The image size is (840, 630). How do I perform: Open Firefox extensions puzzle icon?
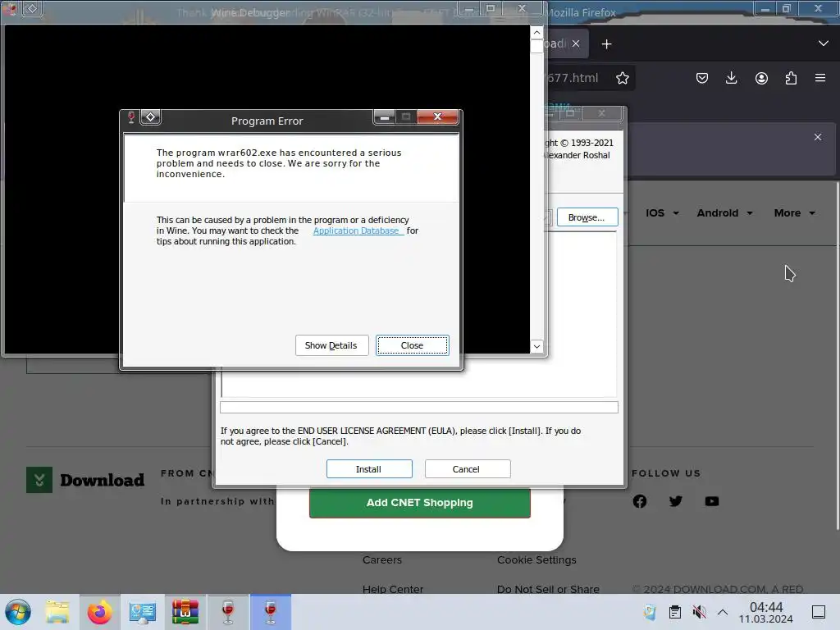click(x=791, y=78)
